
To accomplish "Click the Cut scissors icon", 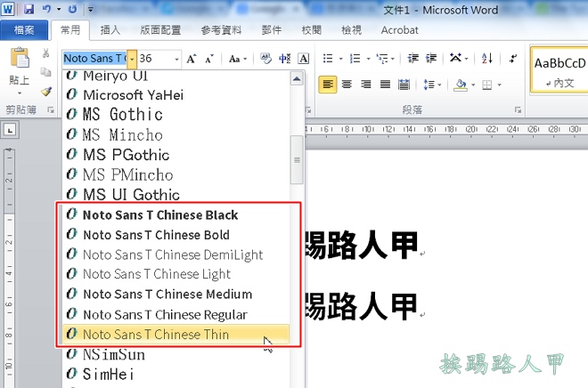I will tap(46, 54).
